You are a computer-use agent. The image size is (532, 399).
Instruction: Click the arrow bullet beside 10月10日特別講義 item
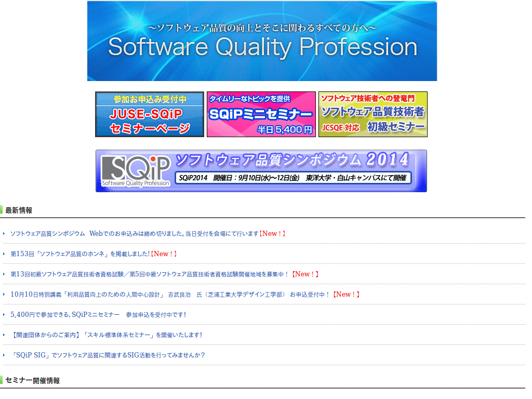click(4, 295)
